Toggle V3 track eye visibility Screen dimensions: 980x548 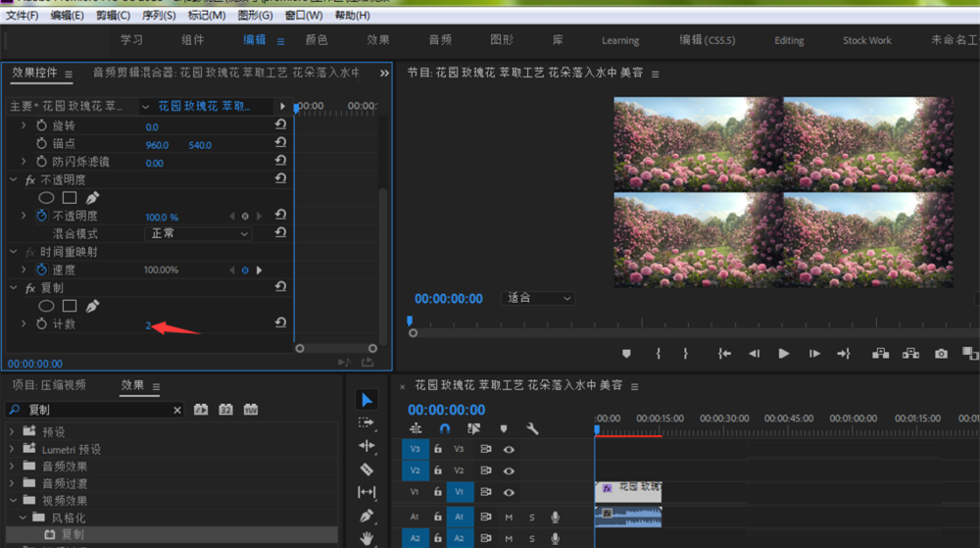[509, 449]
